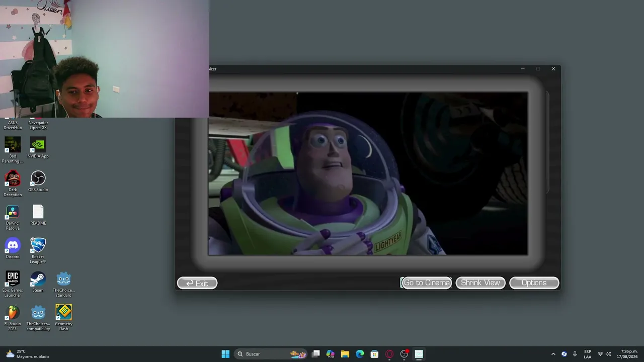Screen dimensions: 644x362
Task: Switch to OBS Studio on the taskbar
Action: click(404, 354)
